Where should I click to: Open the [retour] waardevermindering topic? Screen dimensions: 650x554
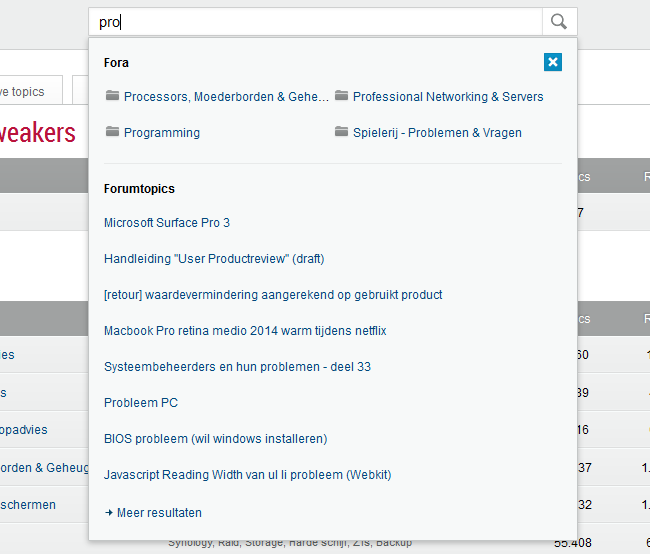click(x=273, y=295)
